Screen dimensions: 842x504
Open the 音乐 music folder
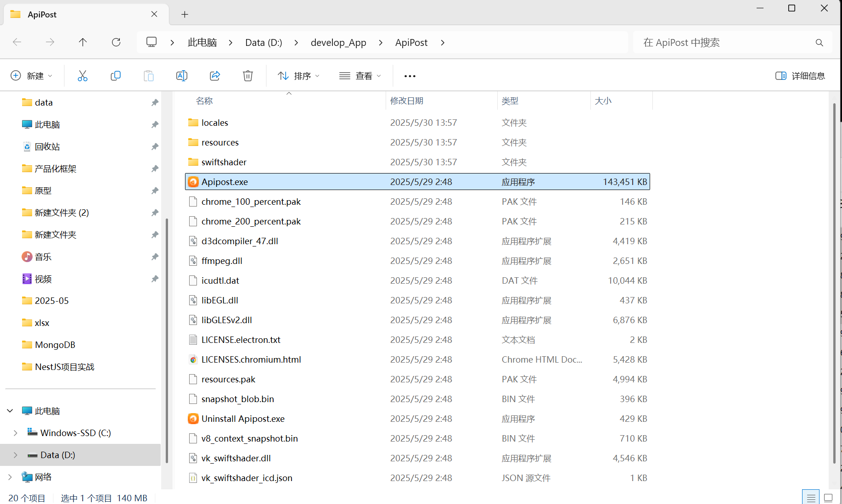click(x=43, y=257)
